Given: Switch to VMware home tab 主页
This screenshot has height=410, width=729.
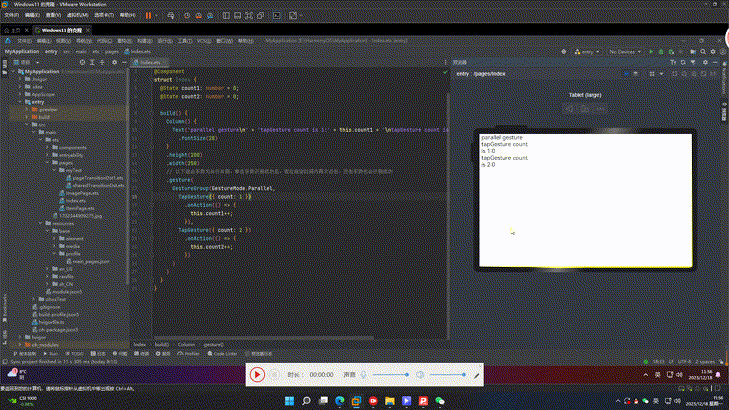Looking at the screenshot, I should pos(13,30).
